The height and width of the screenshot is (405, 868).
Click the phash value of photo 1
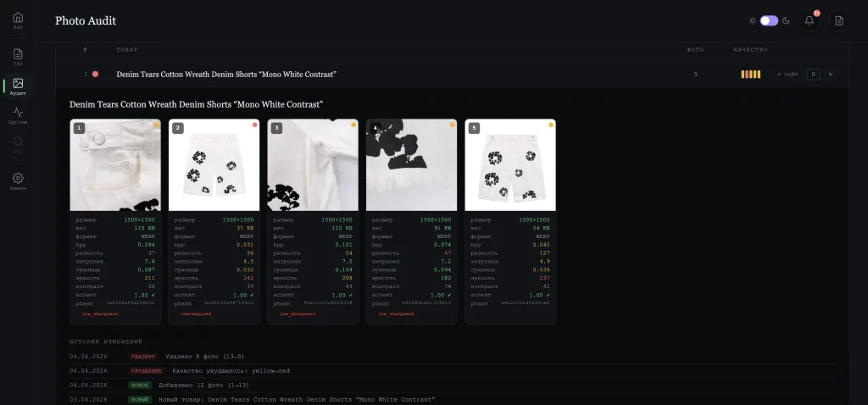(x=130, y=303)
